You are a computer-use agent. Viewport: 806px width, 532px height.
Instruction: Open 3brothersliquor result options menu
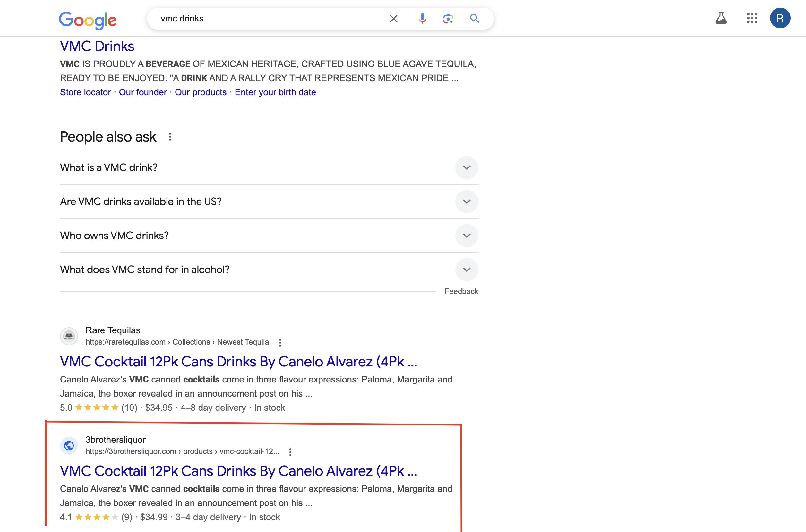(x=290, y=452)
